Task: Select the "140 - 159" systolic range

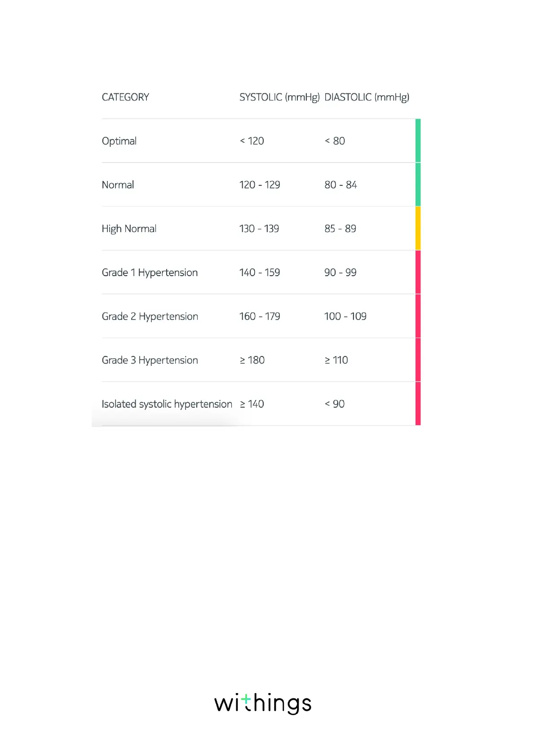Action: [259, 273]
